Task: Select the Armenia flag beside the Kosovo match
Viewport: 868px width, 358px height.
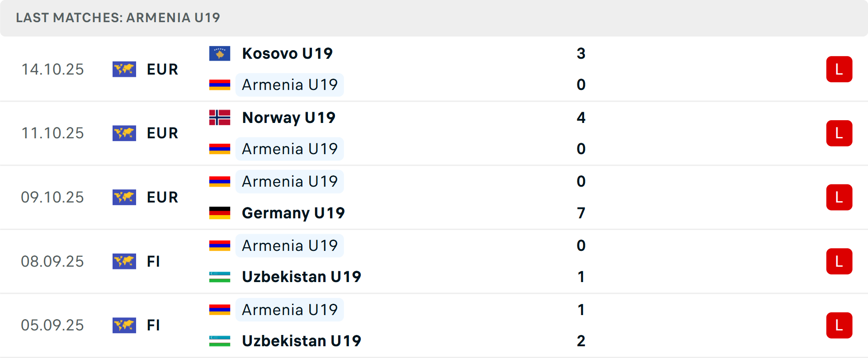Action: coord(219,84)
